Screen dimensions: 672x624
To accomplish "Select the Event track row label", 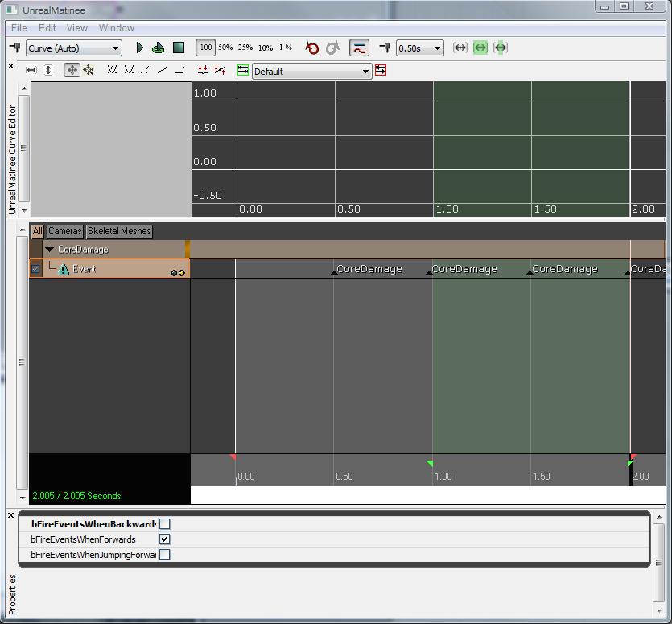I will click(84, 269).
